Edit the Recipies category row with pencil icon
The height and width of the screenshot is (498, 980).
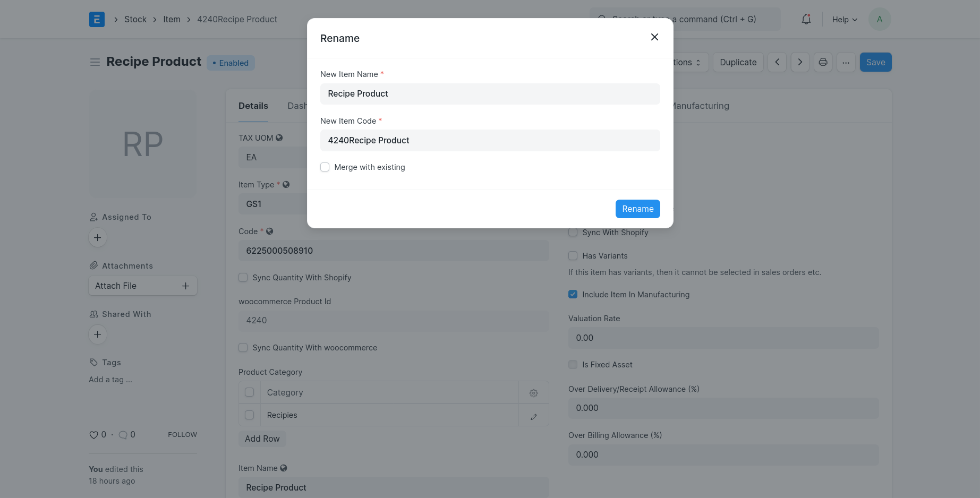[533, 416]
